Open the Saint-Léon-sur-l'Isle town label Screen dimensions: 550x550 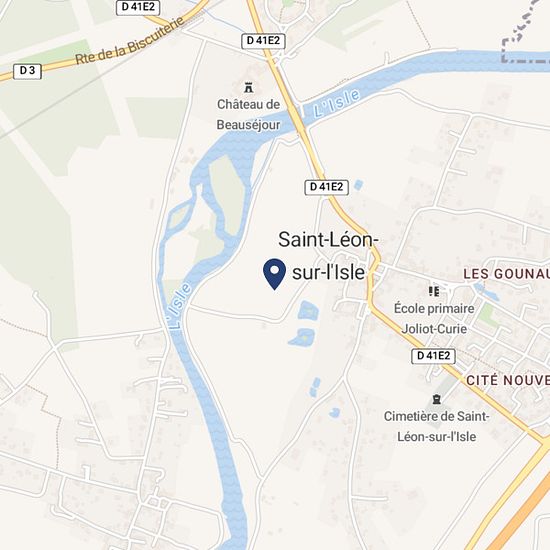coord(328,256)
